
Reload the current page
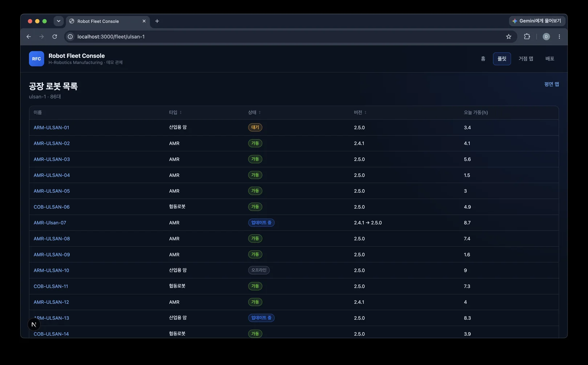tap(54, 37)
